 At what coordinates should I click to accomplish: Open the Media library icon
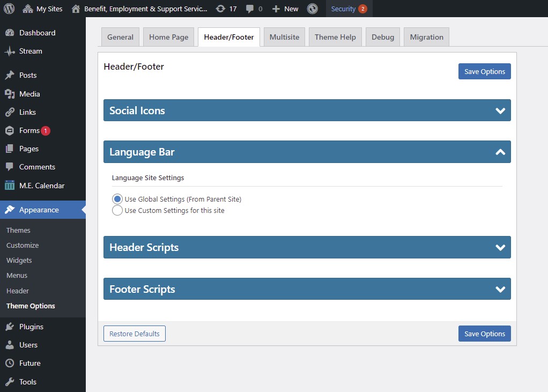point(10,94)
